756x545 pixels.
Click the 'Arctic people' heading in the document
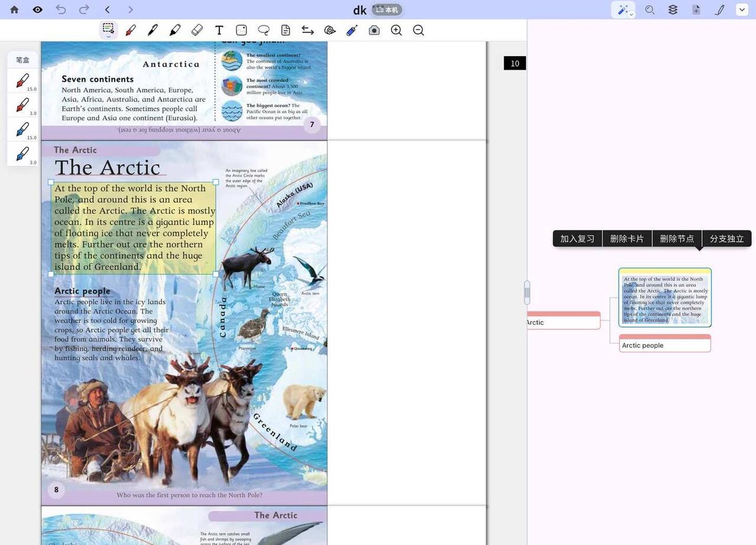click(x=82, y=291)
